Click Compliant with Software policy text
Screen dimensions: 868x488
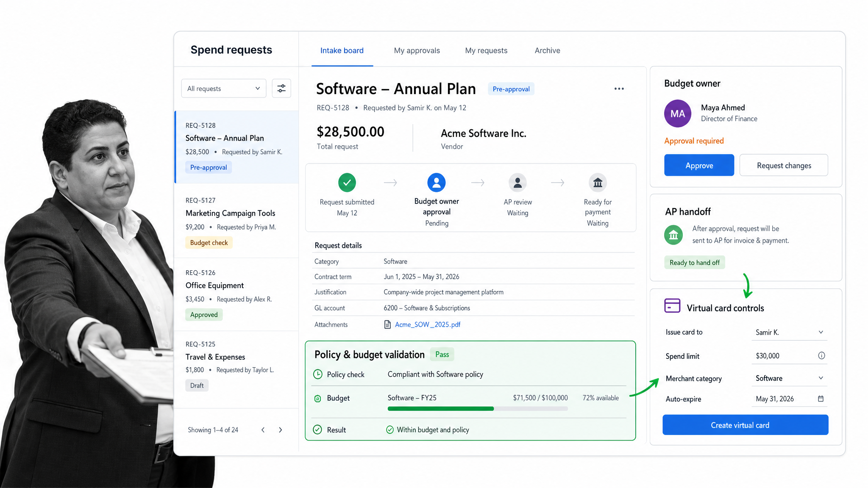435,374
